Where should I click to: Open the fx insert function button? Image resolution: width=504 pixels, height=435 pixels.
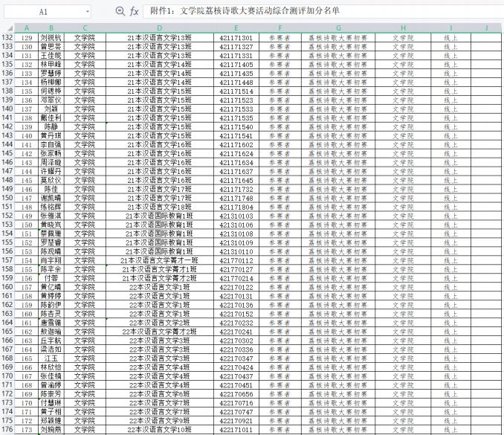(134, 12)
